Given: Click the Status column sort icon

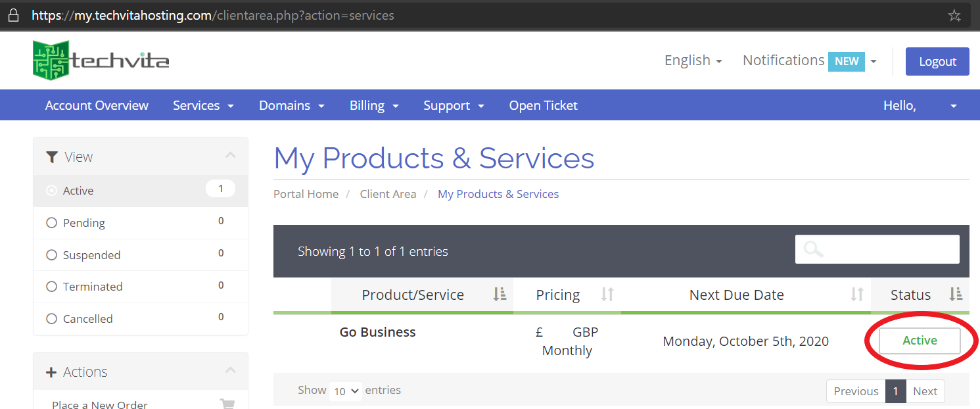Looking at the screenshot, I should pos(956,295).
